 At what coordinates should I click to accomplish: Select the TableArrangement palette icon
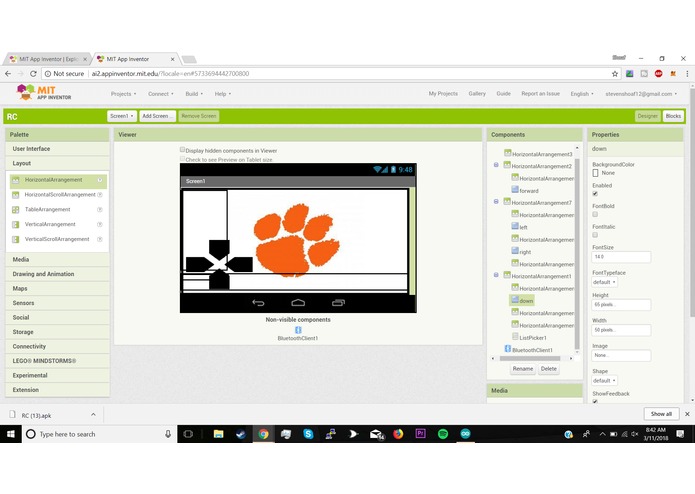pos(16,210)
